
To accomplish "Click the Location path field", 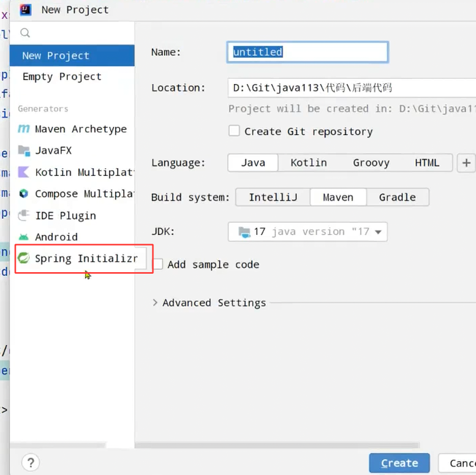I will tap(352, 88).
